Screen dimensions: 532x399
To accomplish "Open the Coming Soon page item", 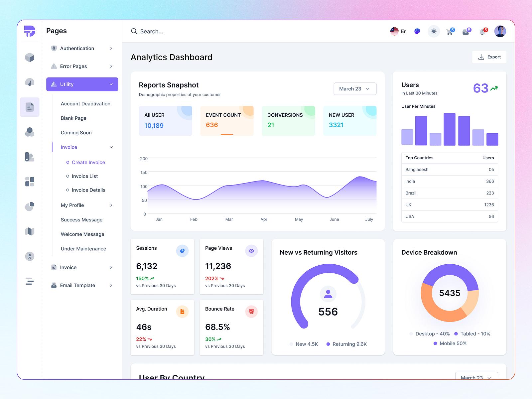I will pos(76,133).
